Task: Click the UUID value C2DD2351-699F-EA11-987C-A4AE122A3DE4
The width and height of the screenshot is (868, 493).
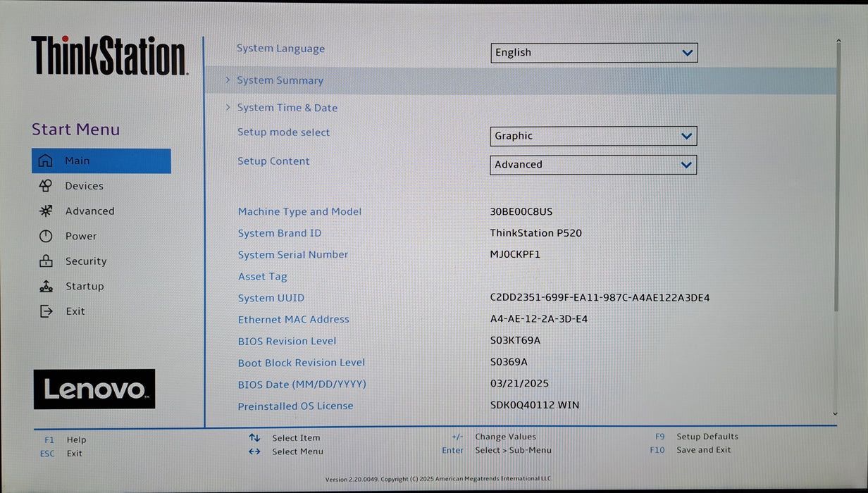Action: click(x=600, y=297)
